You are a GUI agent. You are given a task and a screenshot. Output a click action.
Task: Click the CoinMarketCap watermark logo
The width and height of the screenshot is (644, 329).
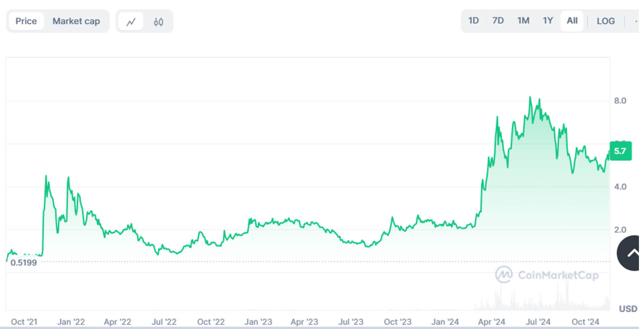(547, 275)
